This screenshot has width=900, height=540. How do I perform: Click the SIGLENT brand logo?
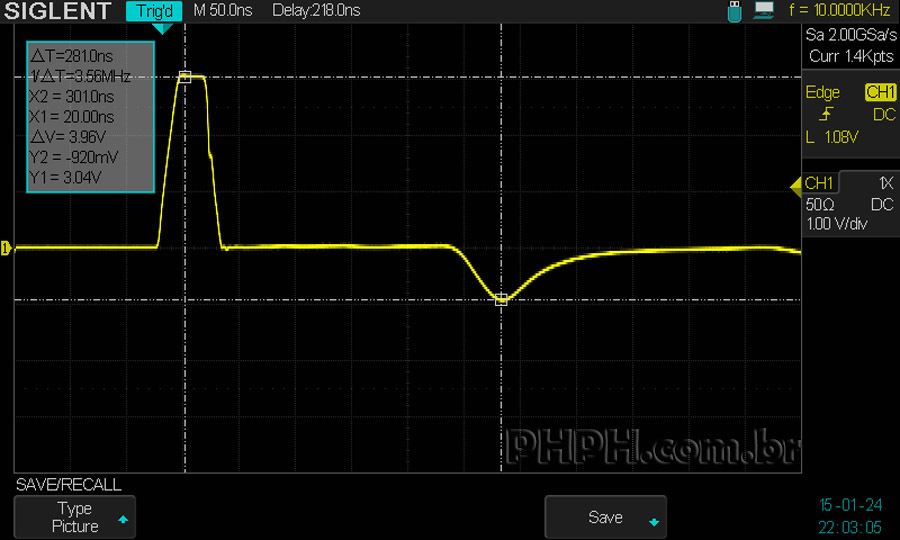[59, 11]
